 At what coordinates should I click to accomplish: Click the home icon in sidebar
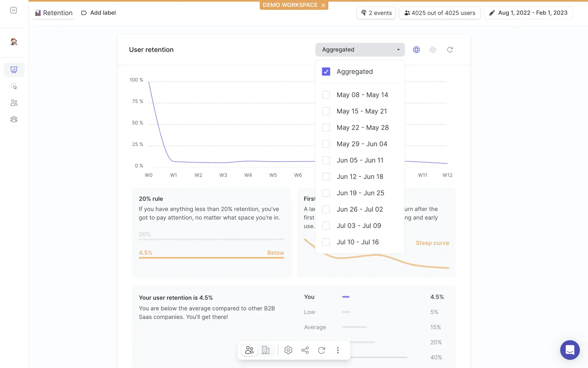[x=14, y=42]
